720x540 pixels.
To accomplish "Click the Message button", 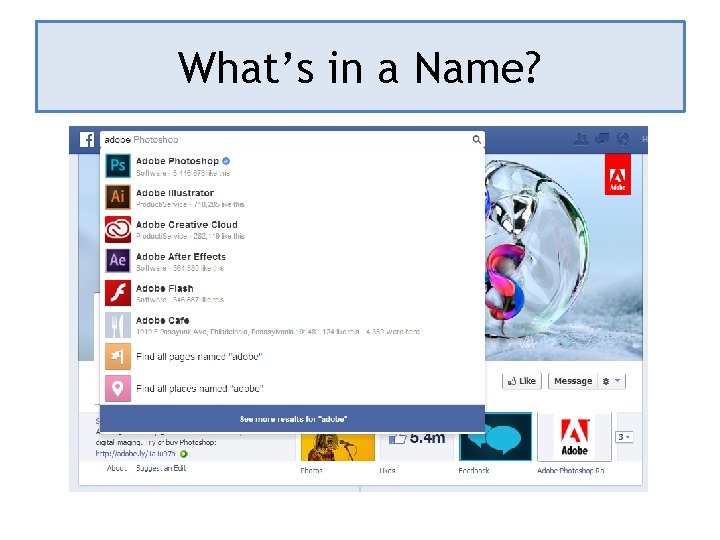I will (573, 381).
